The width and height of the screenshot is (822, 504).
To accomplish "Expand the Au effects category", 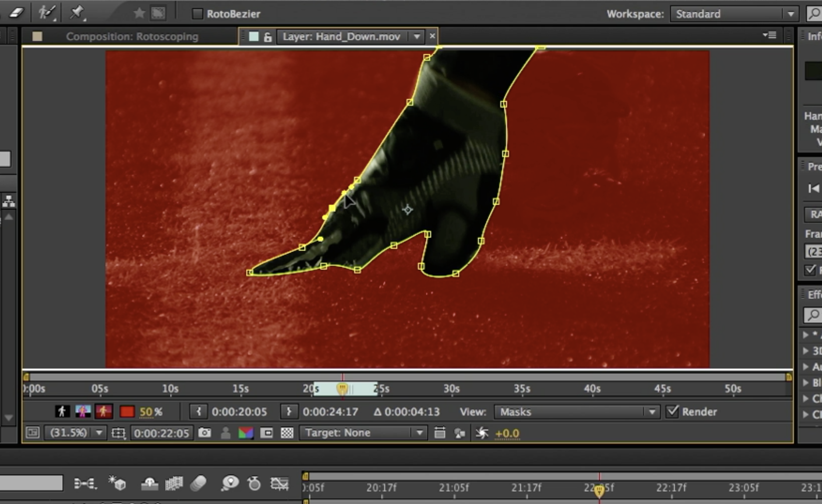I will pos(806,367).
